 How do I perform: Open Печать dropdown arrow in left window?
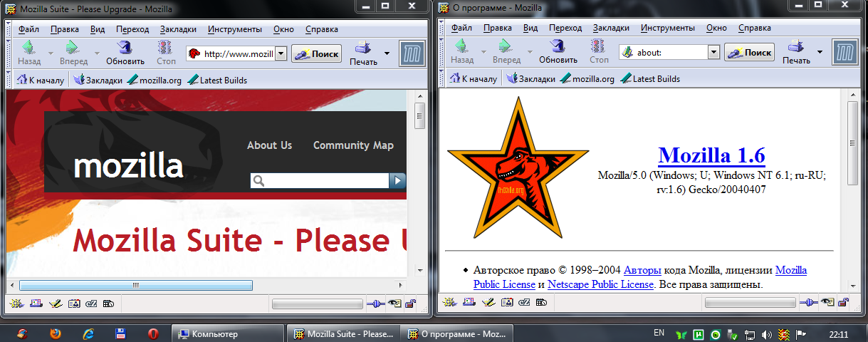tap(387, 53)
